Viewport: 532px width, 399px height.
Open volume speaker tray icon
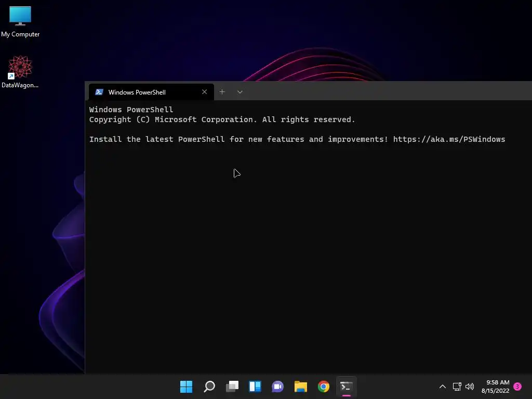(x=470, y=387)
